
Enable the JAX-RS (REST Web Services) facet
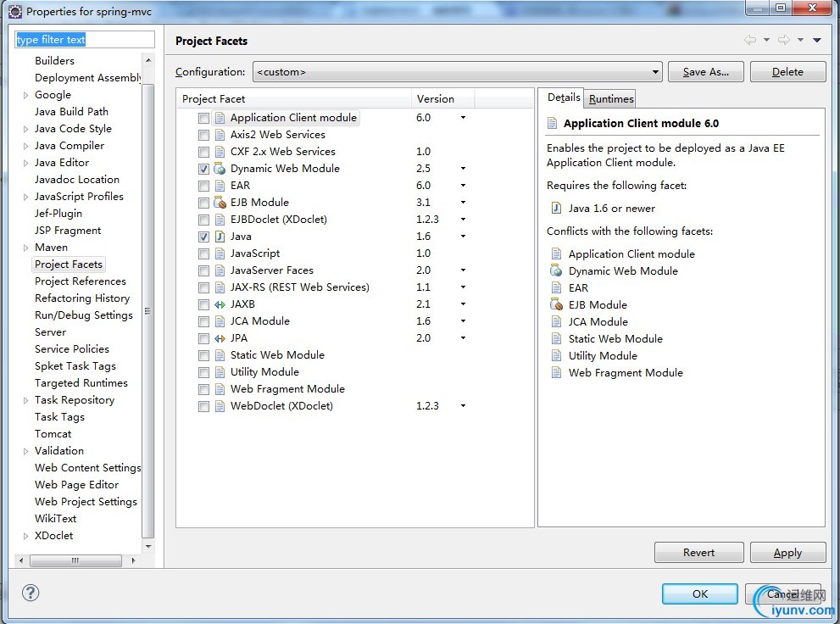tap(203, 287)
